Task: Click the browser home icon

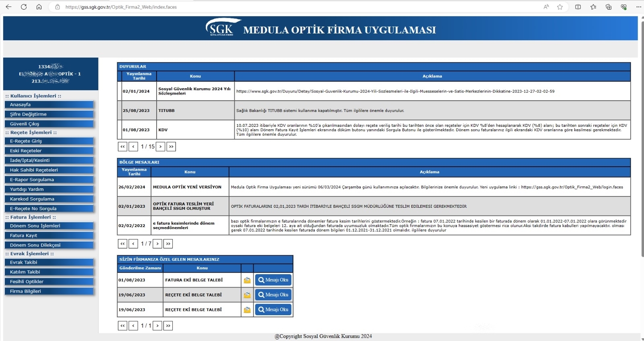Action: (39, 7)
